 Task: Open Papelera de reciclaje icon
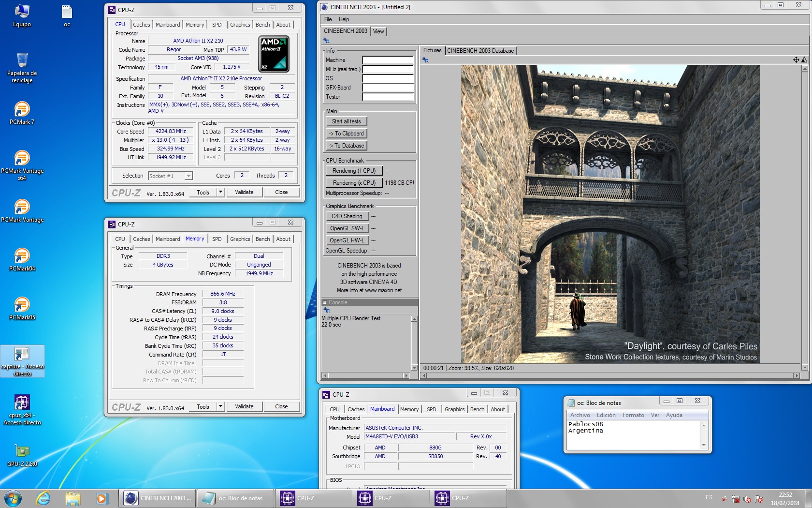(22, 68)
